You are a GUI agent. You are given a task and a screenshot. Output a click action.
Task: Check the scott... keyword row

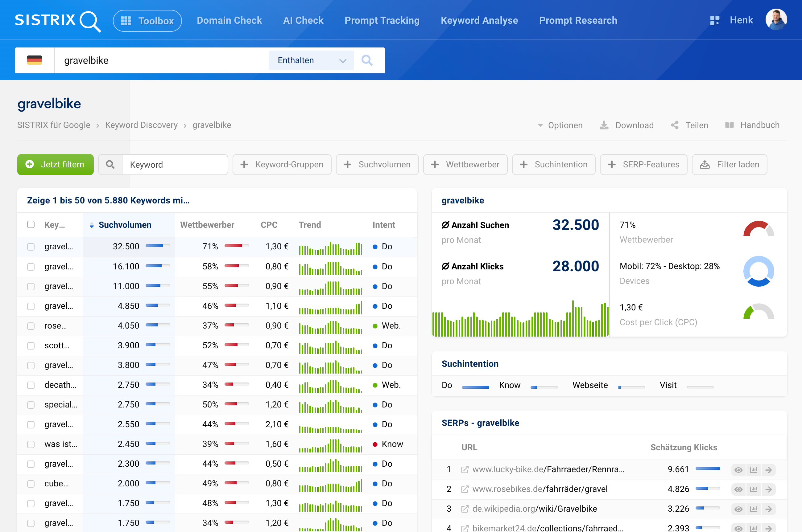click(31, 346)
